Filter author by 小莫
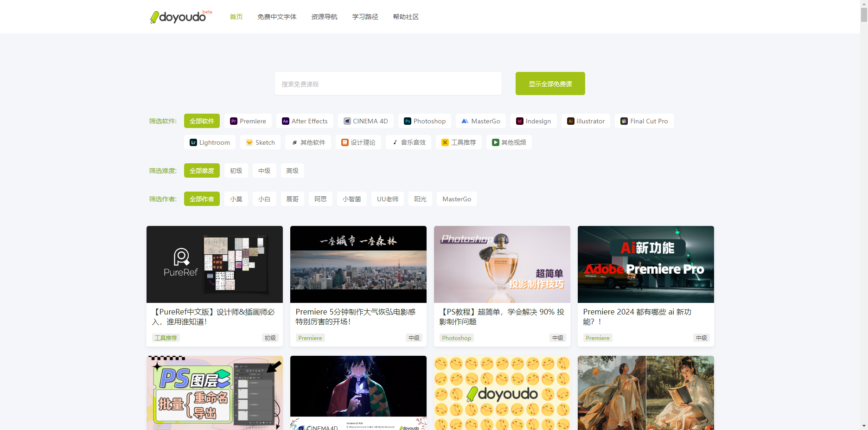The width and height of the screenshot is (868, 430). tap(236, 199)
